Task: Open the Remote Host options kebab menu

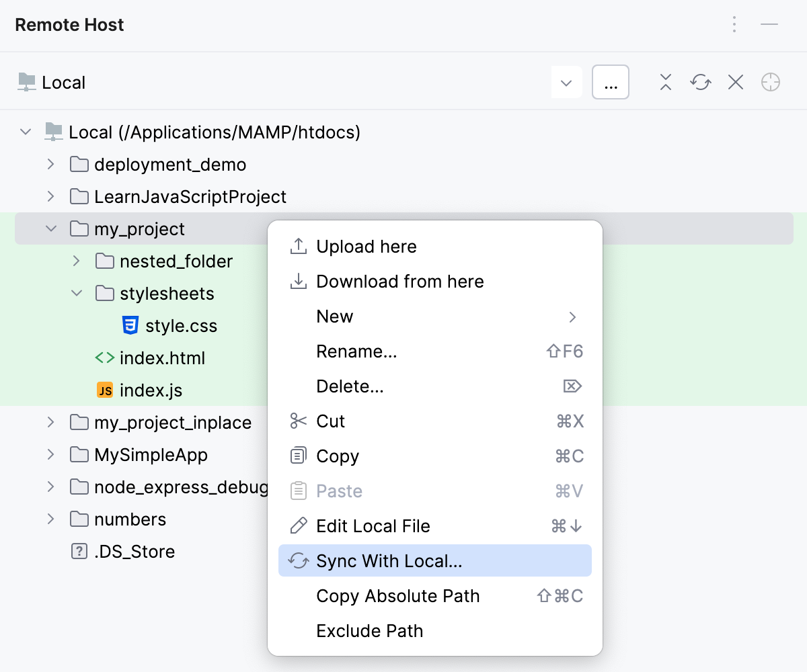Action: click(734, 25)
